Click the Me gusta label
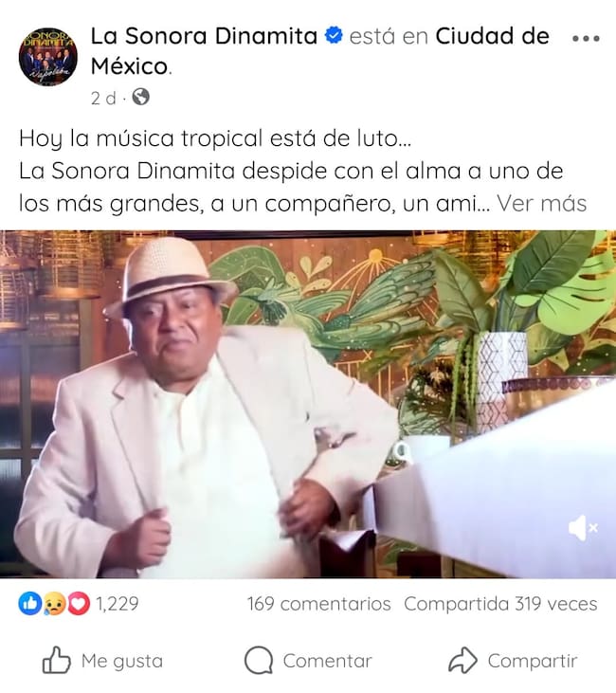 122,661
